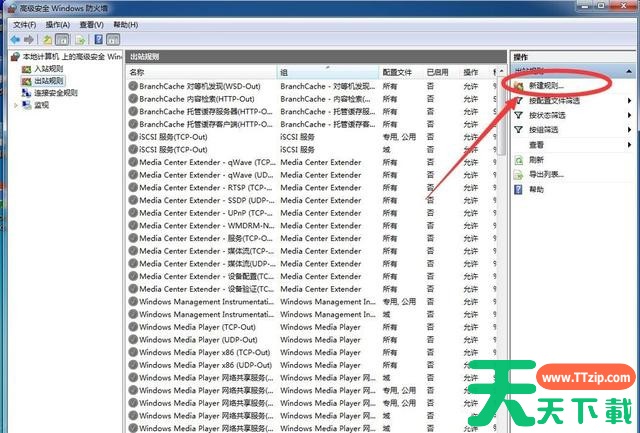Select the Windows Media Player x86 (TCP-Out) rule
This screenshot has height=433, width=640.
tap(205, 352)
